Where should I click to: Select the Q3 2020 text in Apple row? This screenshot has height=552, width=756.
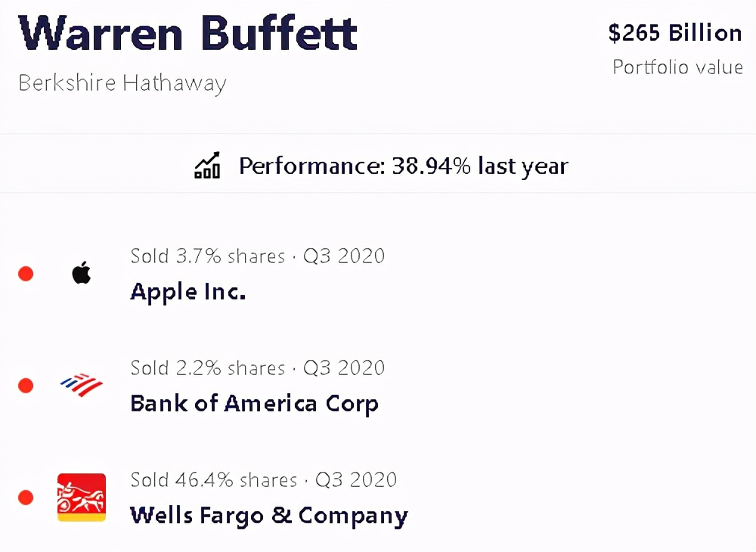[x=344, y=256]
